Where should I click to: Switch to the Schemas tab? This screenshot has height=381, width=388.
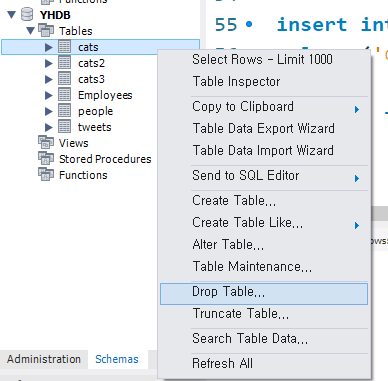click(x=117, y=359)
